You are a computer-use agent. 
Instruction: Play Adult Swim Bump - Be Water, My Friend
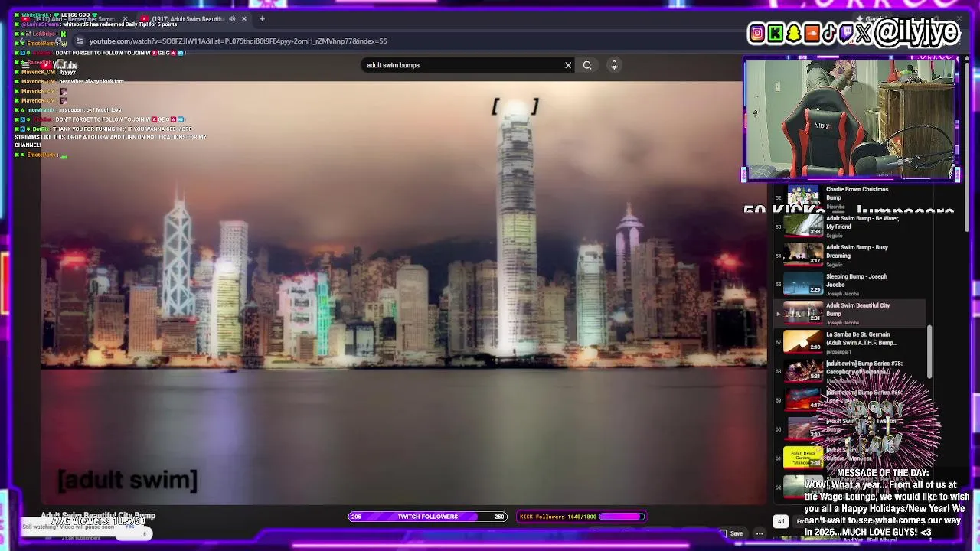pyautogui.click(x=850, y=226)
